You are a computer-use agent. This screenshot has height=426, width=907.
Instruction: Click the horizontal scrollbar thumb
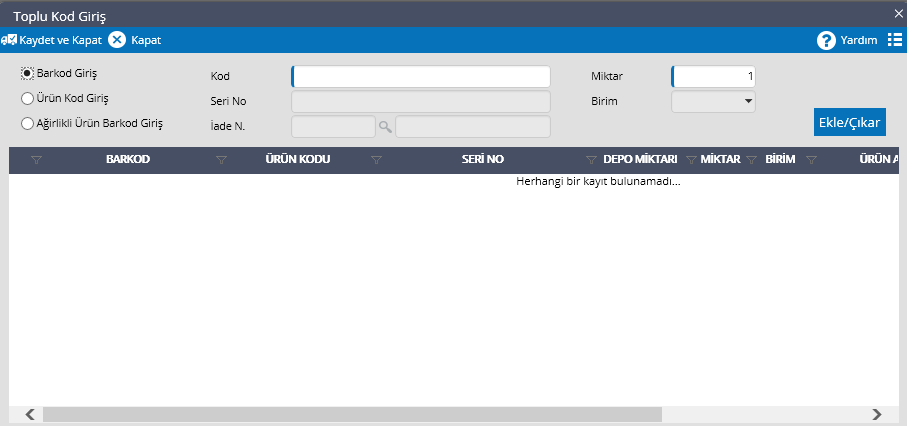click(350, 414)
